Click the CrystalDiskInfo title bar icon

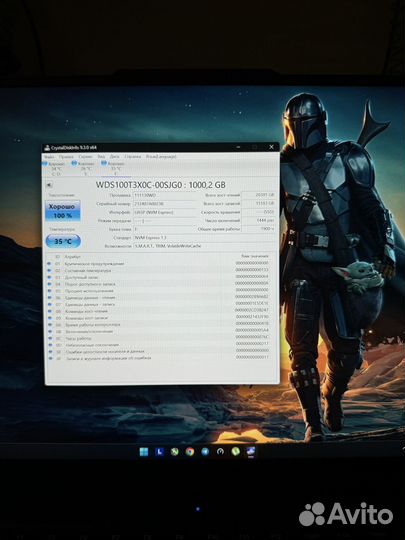tap(47, 148)
